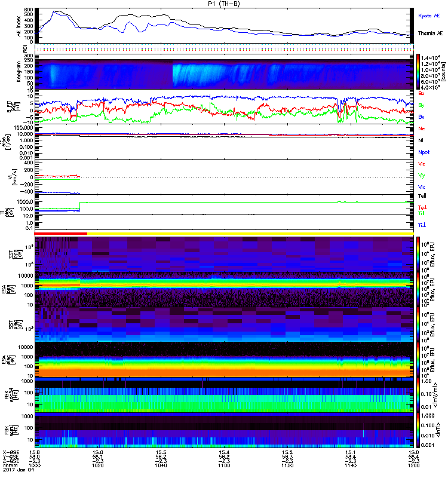Select the green By legend label
Viewport: 448px width, 478px height.
pos(421,106)
